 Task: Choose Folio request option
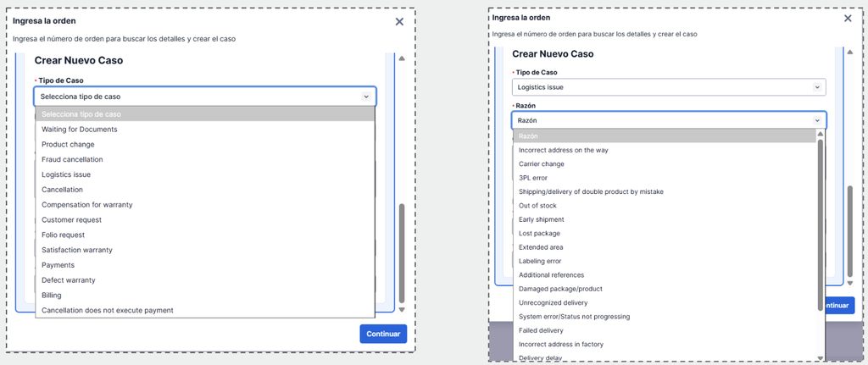[x=64, y=235]
